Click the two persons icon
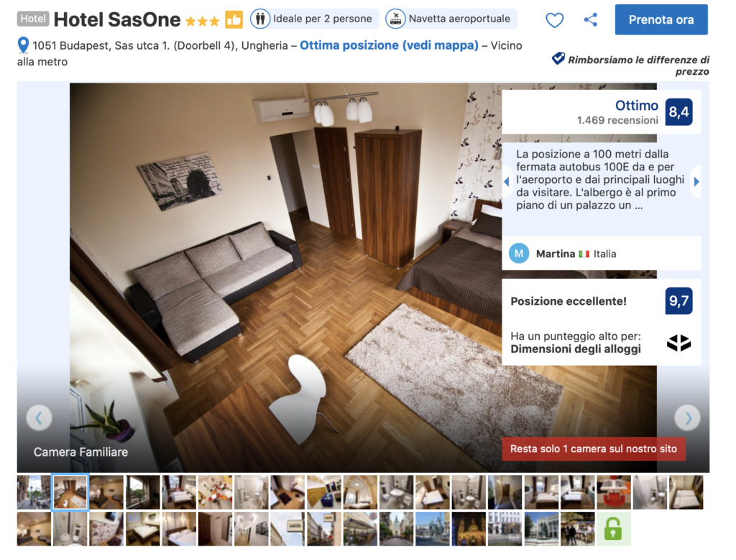The height and width of the screenshot is (560, 736). coord(260,19)
